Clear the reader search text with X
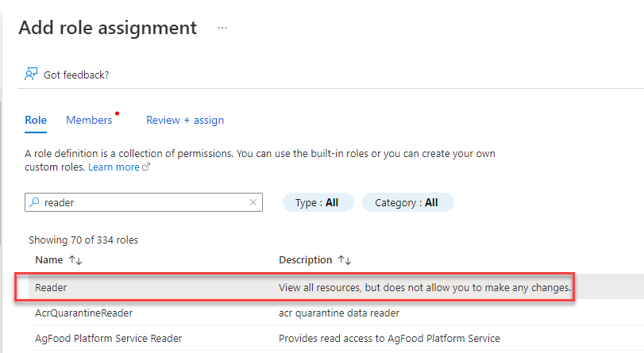Screen dimensions: 644x353 point(253,202)
